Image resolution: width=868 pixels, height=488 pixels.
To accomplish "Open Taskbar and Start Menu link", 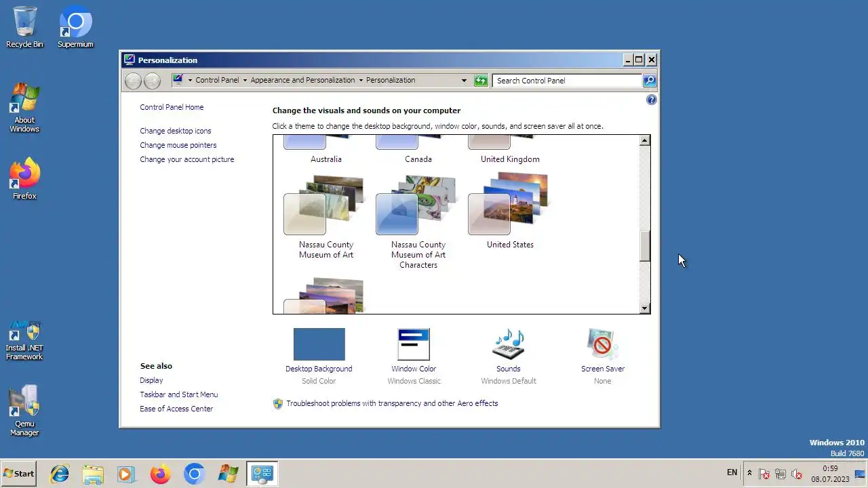I will 179,394.
